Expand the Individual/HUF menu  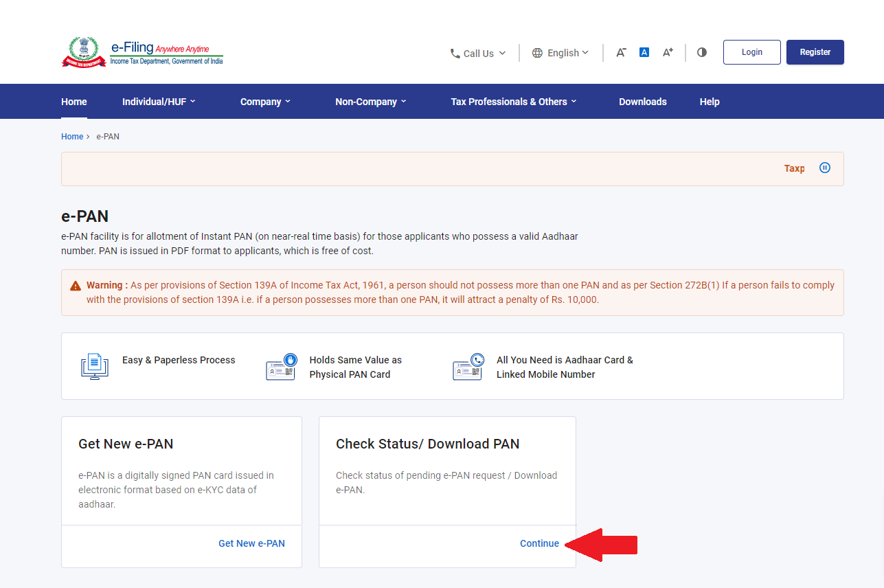click(x=158, y=101)
